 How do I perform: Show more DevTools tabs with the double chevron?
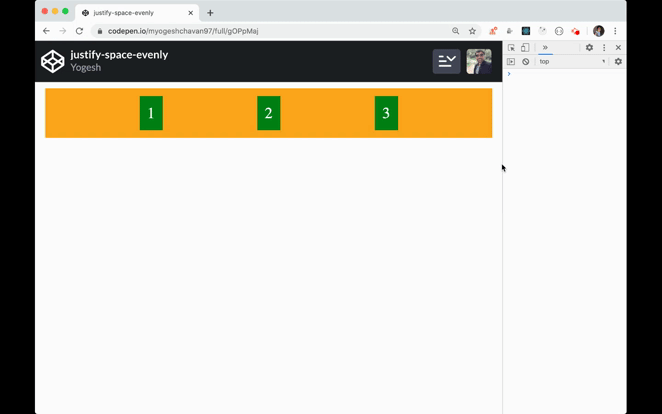point(545,47)
